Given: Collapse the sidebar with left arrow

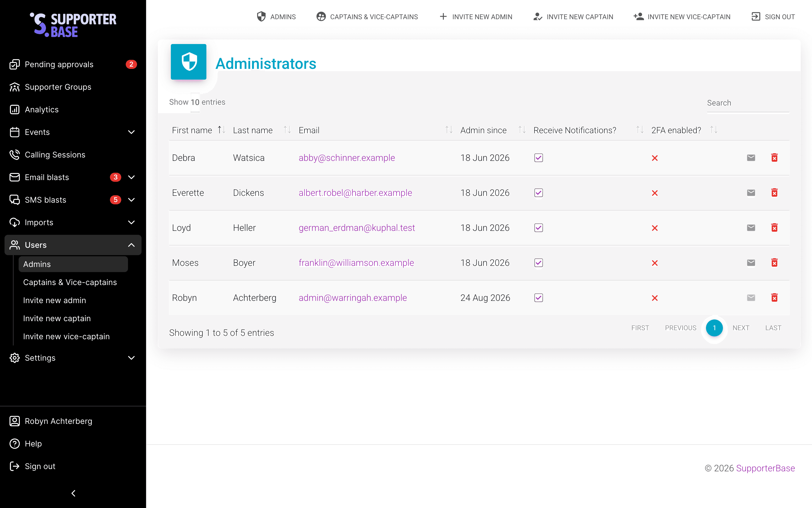Looking at the screenshot, I should (73, 493).
